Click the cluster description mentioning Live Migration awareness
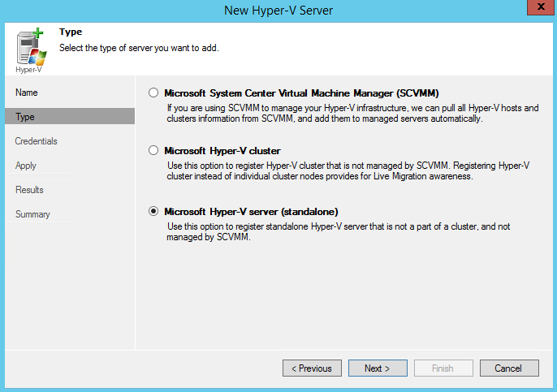557x392 pixels. pos(348,170)
